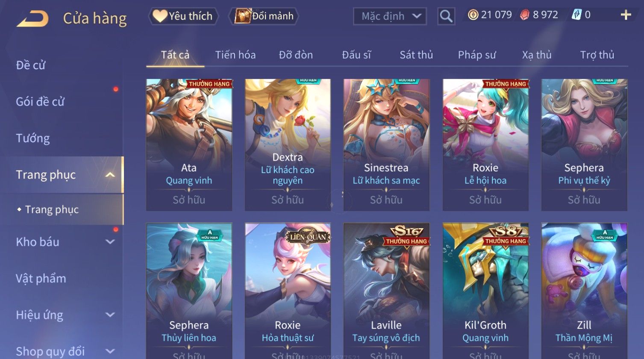
Task: Open the Mặc định sort dropdown
Action: [390, 16]
